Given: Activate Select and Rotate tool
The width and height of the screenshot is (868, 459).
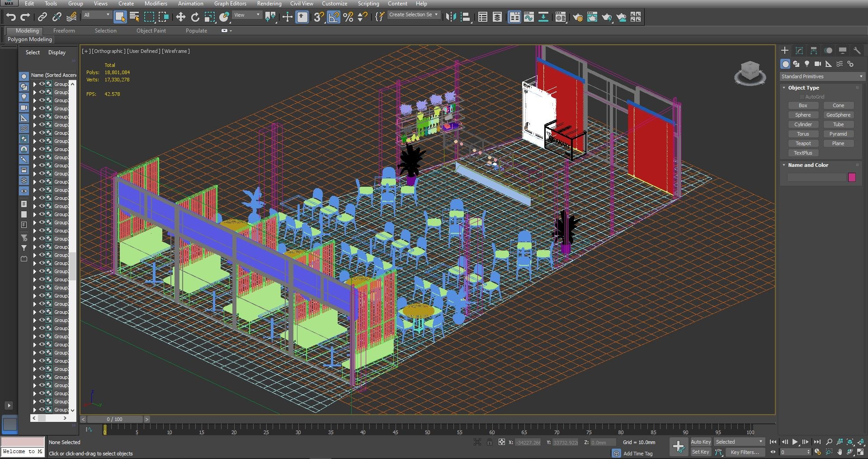Looking at the screenshot, I should click(195, 17).
